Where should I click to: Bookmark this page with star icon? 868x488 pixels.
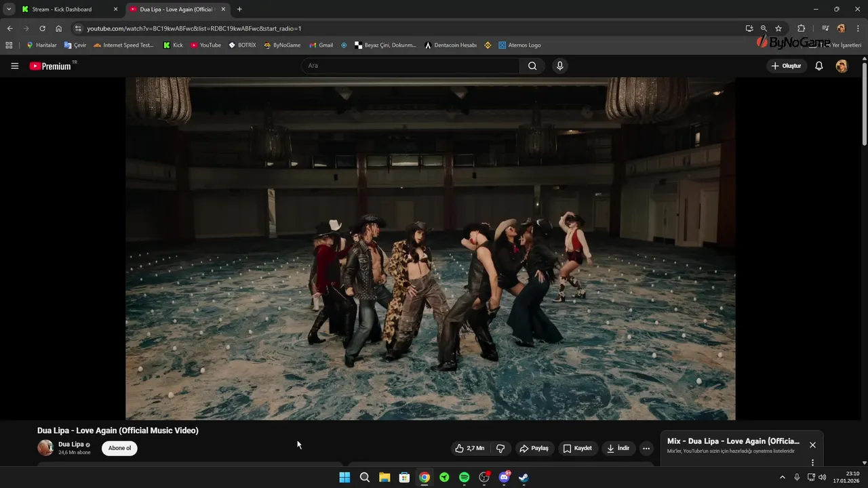tap(778, 28)
